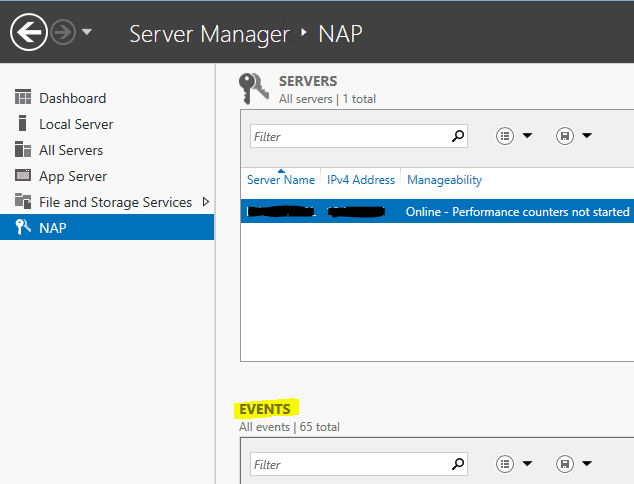
Task: Expand File and Storage Services arrow
Action: [206, 202]
